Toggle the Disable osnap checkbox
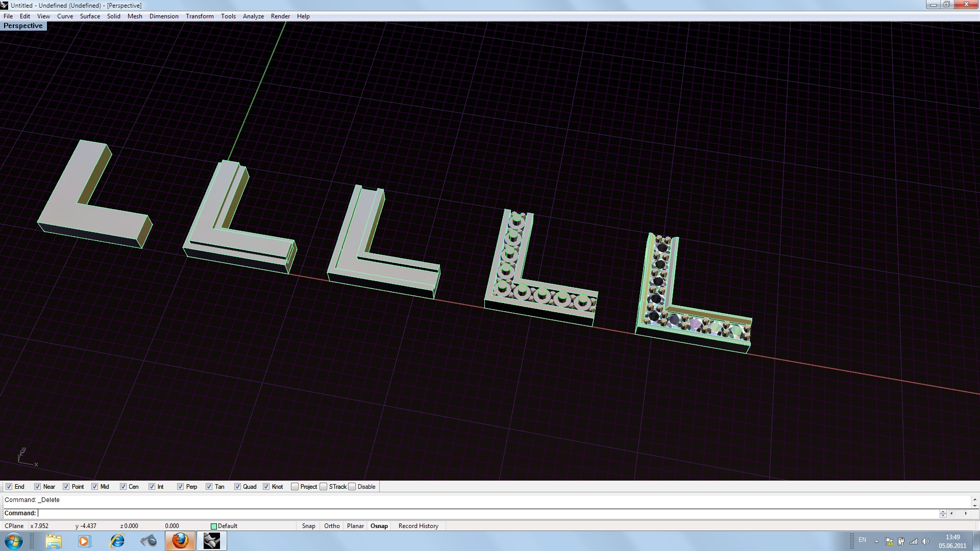980x551 pixels. [x=352, y=487]
